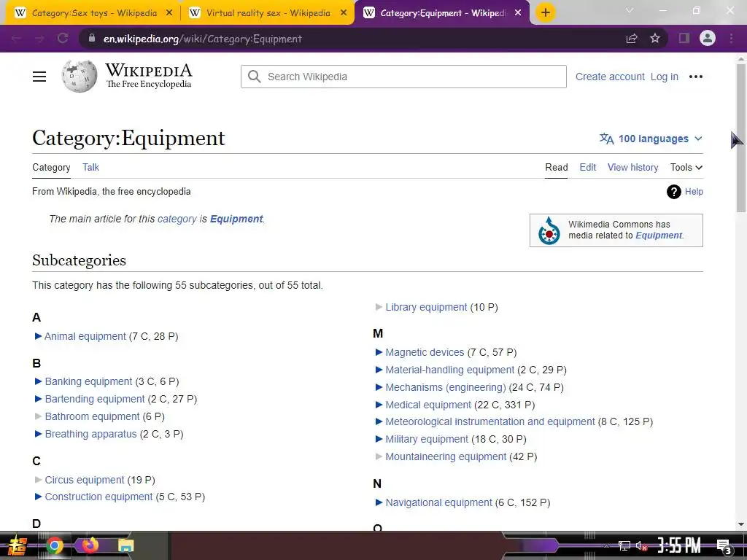747x560 pixels.
Task: Expand the Navigational equipment arrow
Action: pos(379,502)
